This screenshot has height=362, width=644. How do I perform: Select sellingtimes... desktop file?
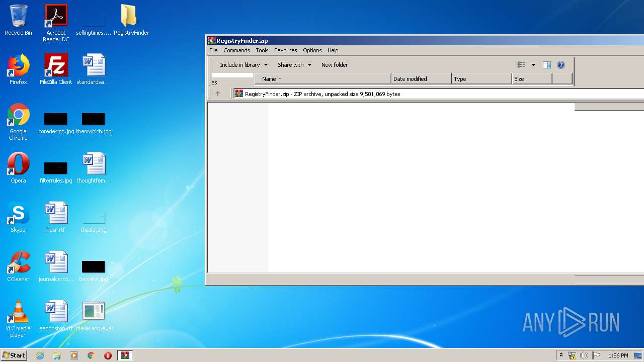[x=94, y=24]
